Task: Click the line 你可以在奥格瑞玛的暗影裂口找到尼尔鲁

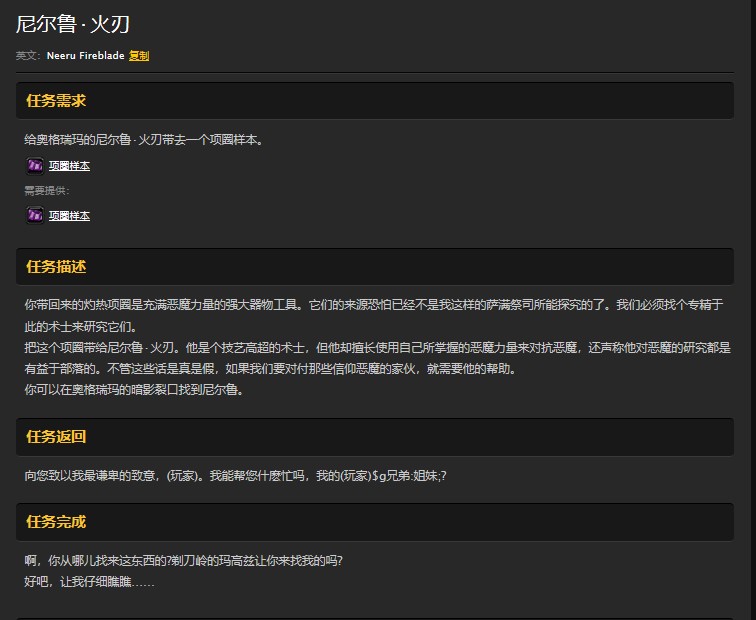Action: (x=134, y=390)
